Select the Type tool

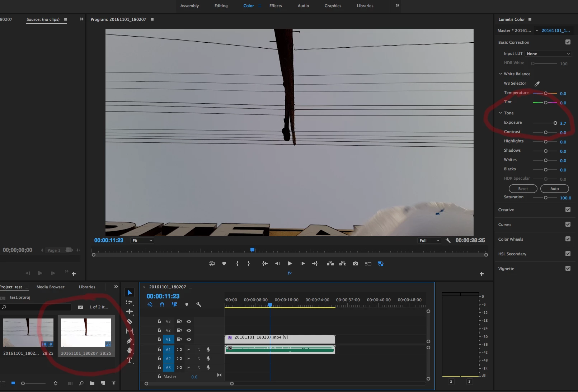130,360
